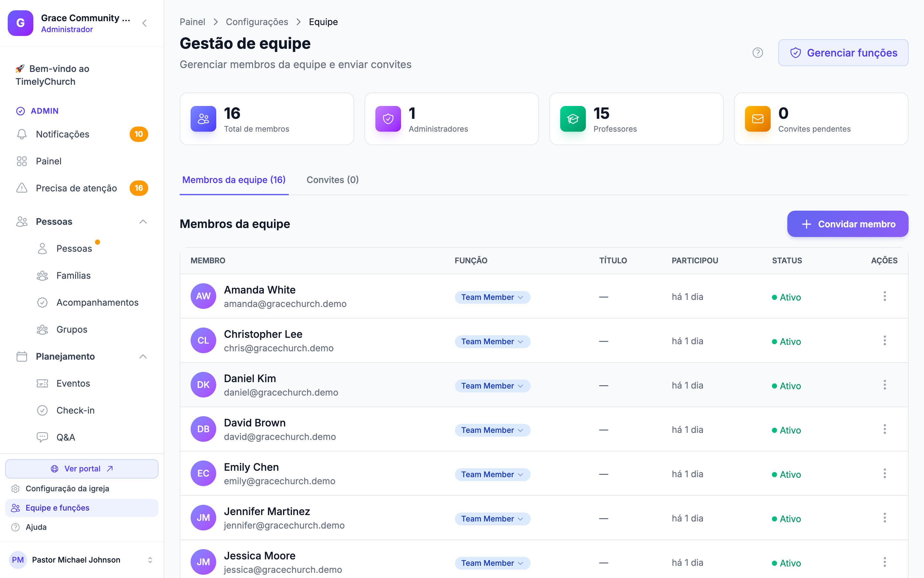Change role dropdown for Daniel Kim
Screen dimensions: 924x578
coord(492,386)
